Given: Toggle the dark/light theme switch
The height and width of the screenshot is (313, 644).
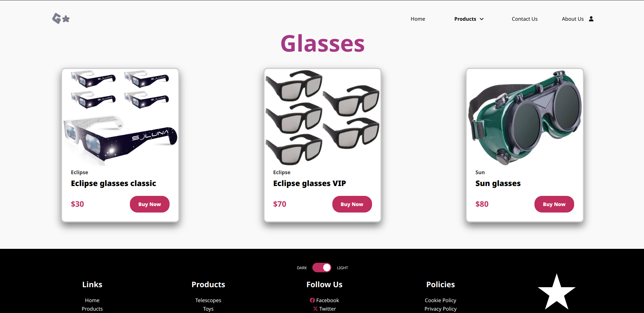Looking at the screenshot, I should click(x=322, y=268).
